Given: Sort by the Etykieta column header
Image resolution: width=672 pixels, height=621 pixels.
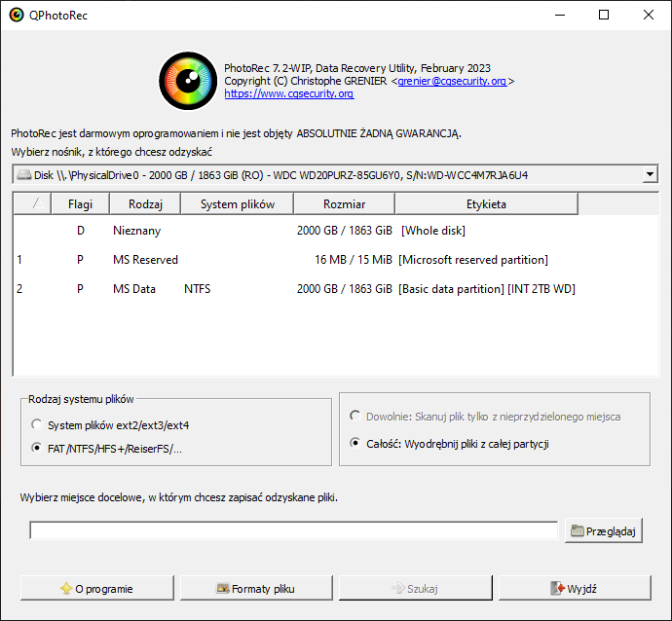Looking at the screenshot, I should tap(486, 203).
